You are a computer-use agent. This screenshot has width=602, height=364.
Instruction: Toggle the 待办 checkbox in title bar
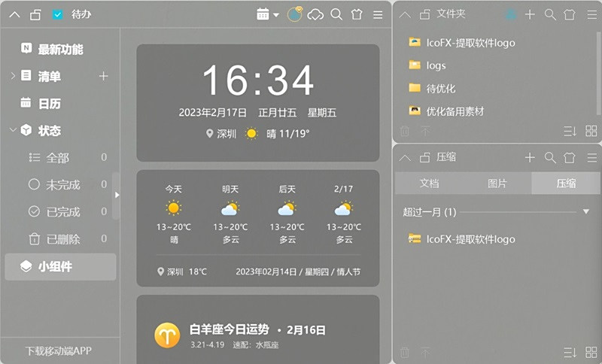[58, 14]
